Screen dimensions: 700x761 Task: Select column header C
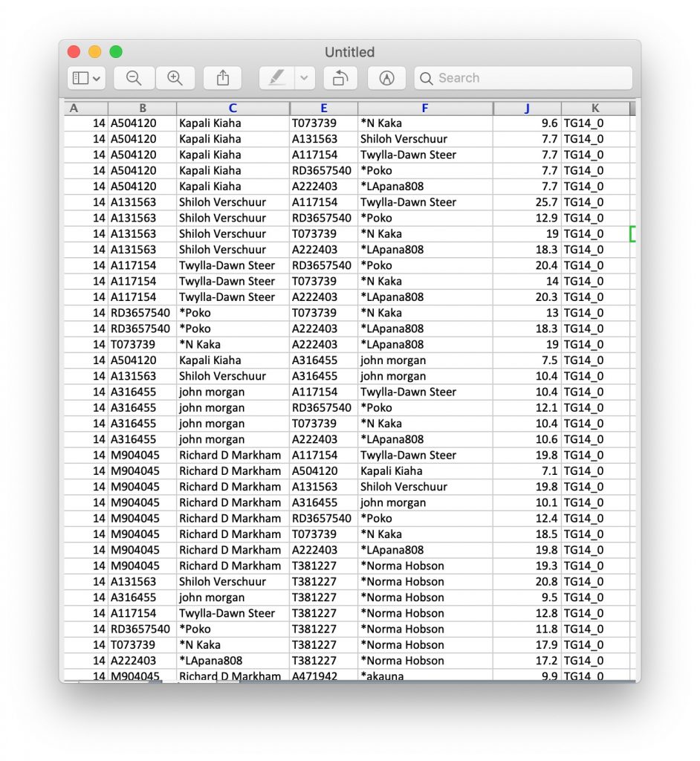point(233,109)
